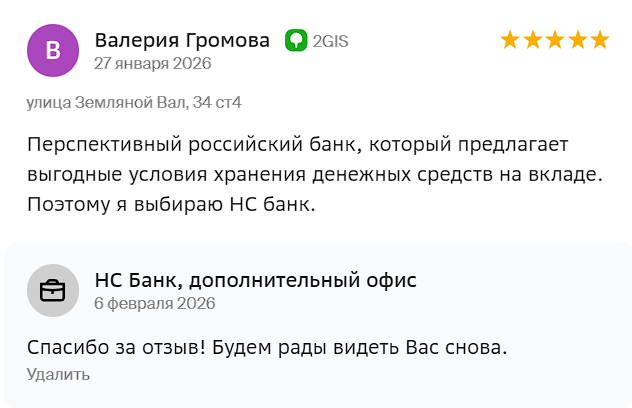
Task: Click the purple reviewer avatar with letter В
Action: coord(53,50)
